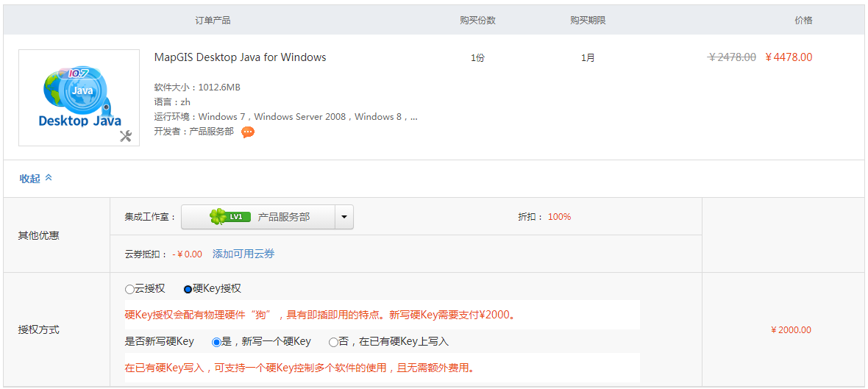Click the 1月 purchase period value
Viewport: 868px width, 389px height.
[x=588, y=57]
